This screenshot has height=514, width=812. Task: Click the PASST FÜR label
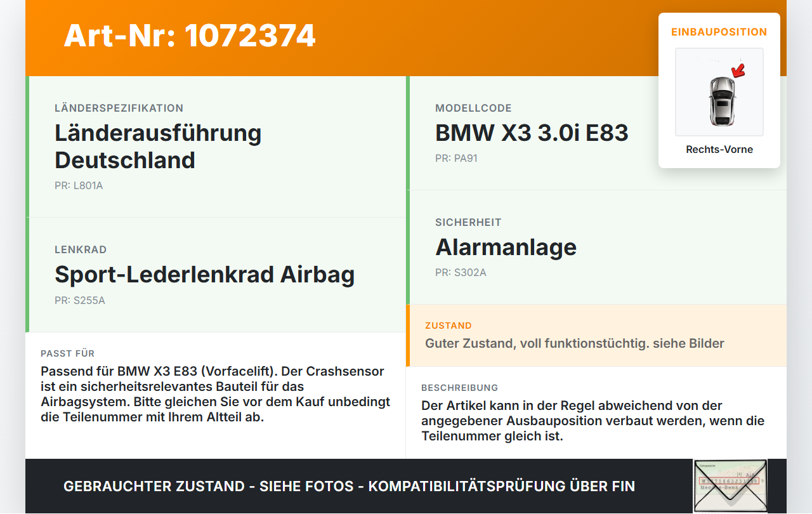coord(67,353)
